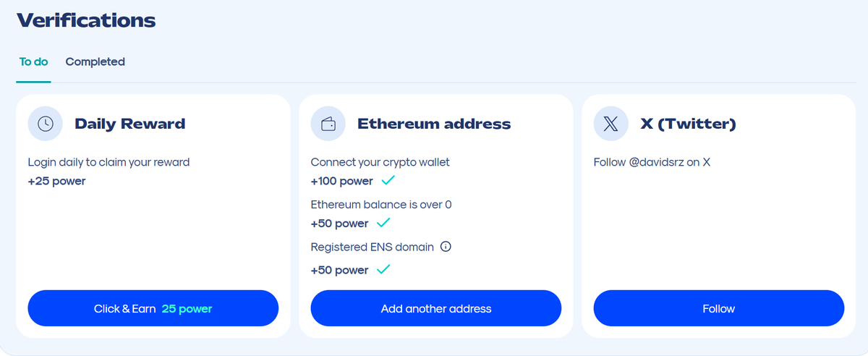
Task: Click the Connect your crypto wallet text
Action: point(380,162)
